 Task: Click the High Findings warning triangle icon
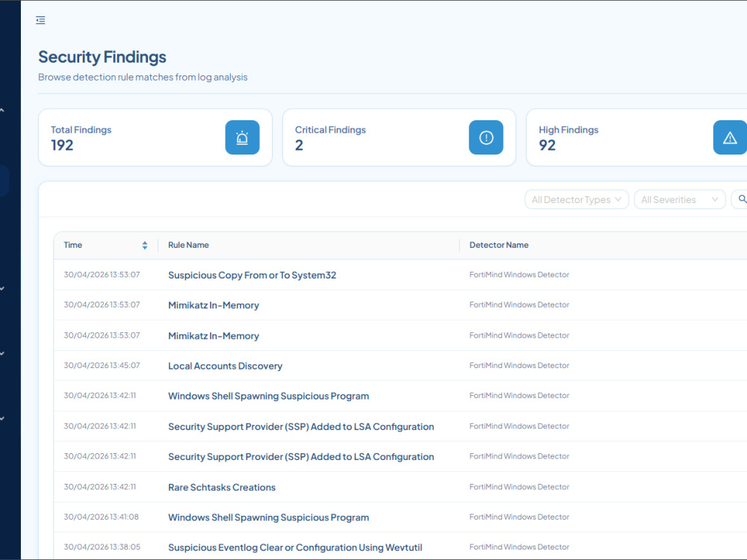click(x=730, y=137)
